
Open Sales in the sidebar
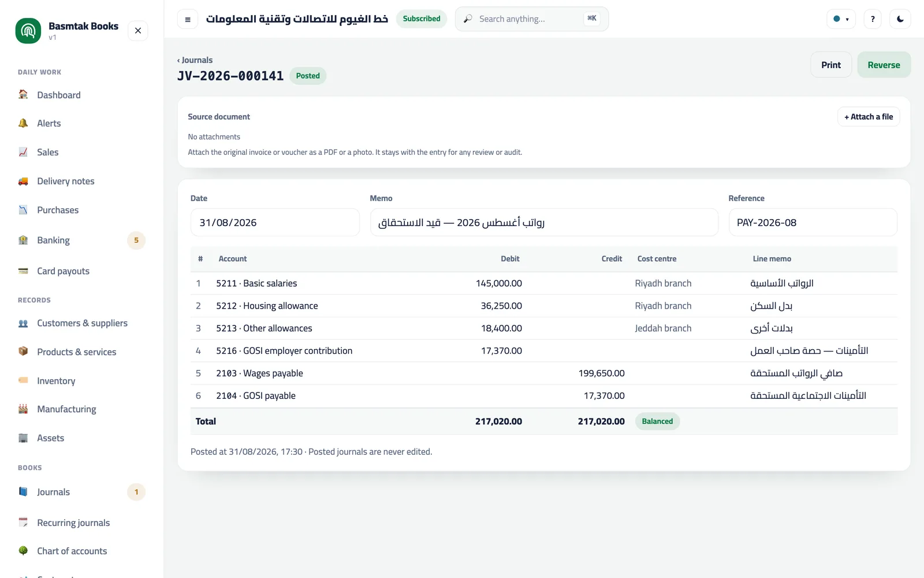pos(81,152)
